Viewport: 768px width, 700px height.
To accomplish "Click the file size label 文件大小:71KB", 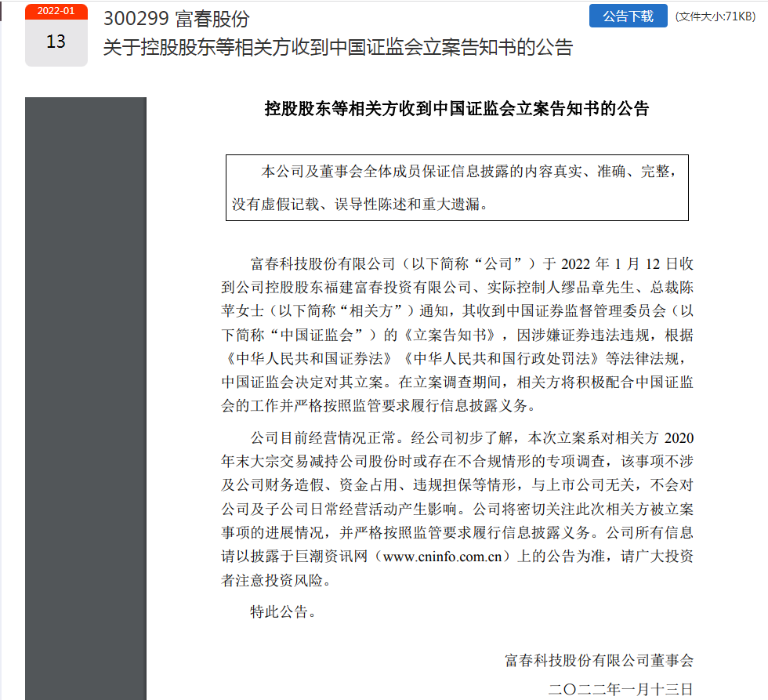I will [x=715, y=16].
